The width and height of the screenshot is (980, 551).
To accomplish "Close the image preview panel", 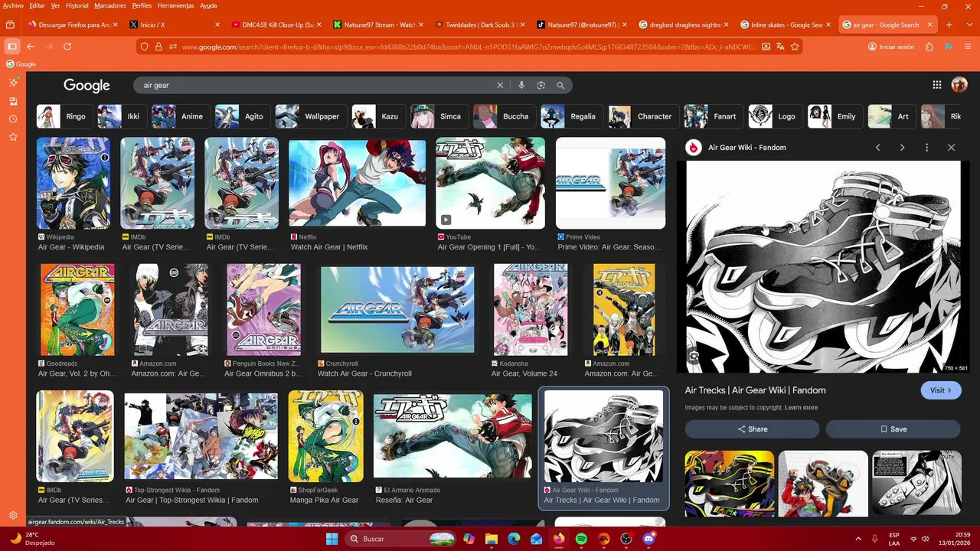I will pos(952,147).
